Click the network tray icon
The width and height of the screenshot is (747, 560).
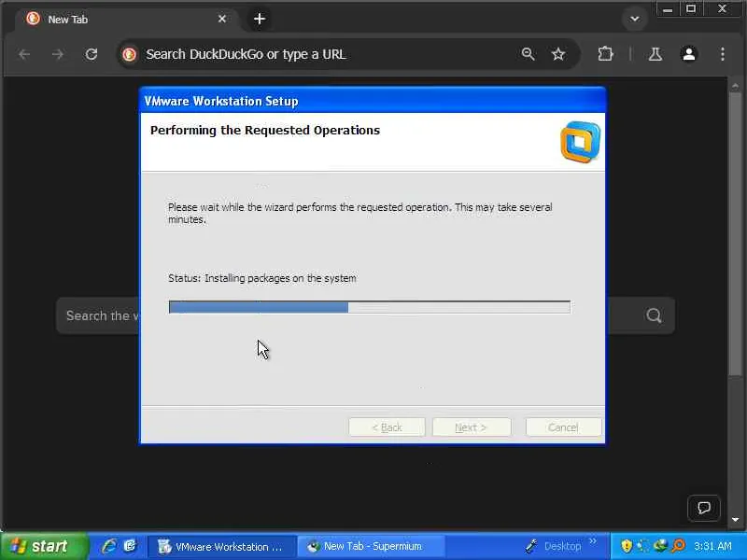[x=661, y=546]
